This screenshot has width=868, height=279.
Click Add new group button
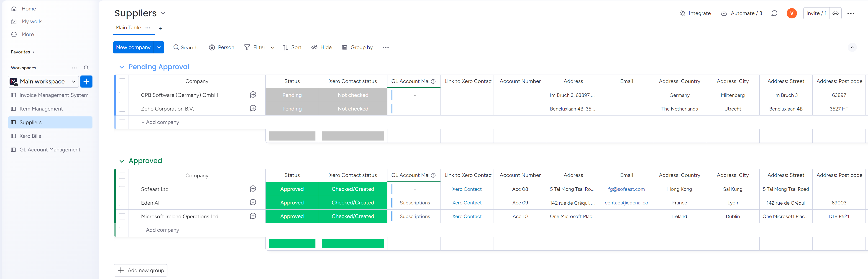pos(141,270)
